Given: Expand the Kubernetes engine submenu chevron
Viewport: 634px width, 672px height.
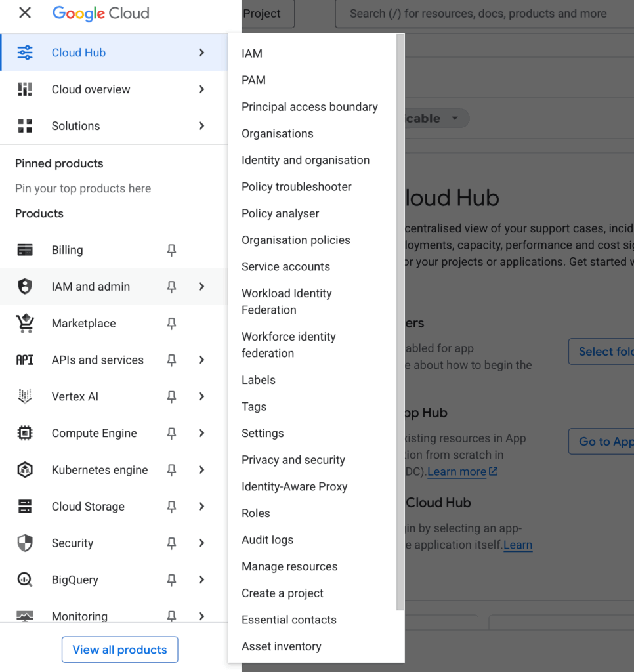Looking at the screenshot, I should click(201, 470).
